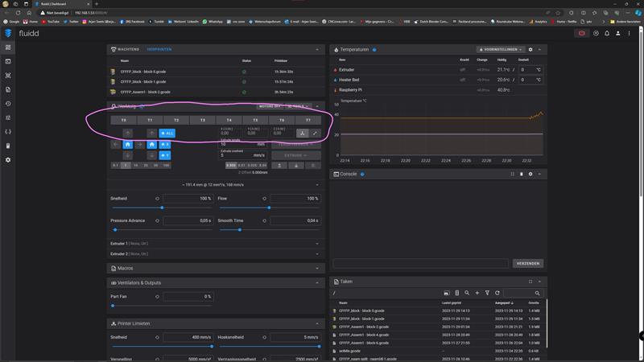Click the refresh icon in Taken panel
Screen dimensions: 644x362
(x=497, y=293)
